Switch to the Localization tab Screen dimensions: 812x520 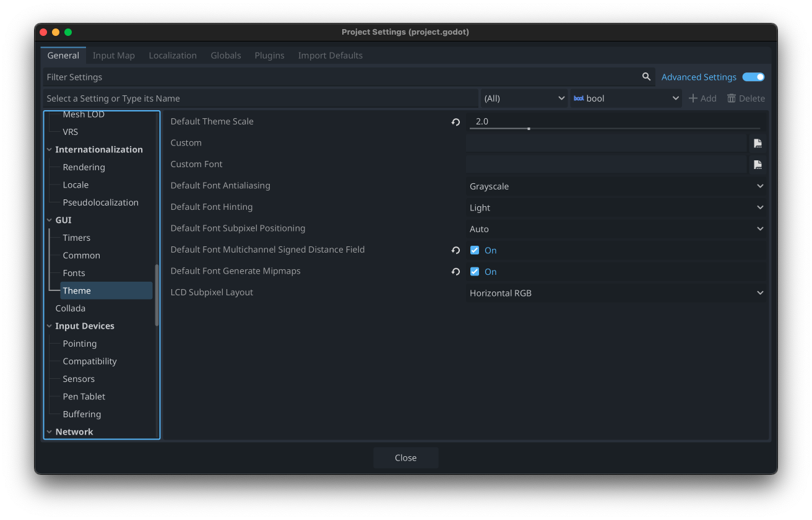[173, 56]
